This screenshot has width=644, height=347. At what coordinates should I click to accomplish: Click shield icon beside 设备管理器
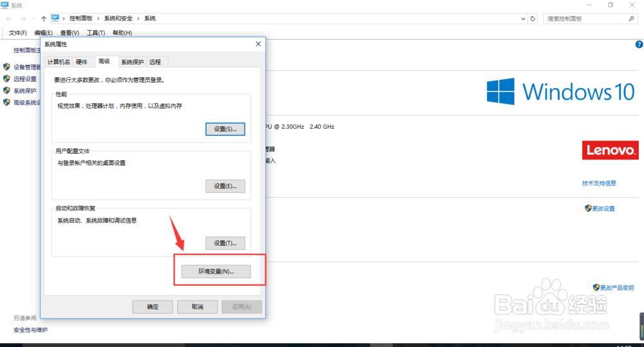pyautogui.click(x=6, y=67)
